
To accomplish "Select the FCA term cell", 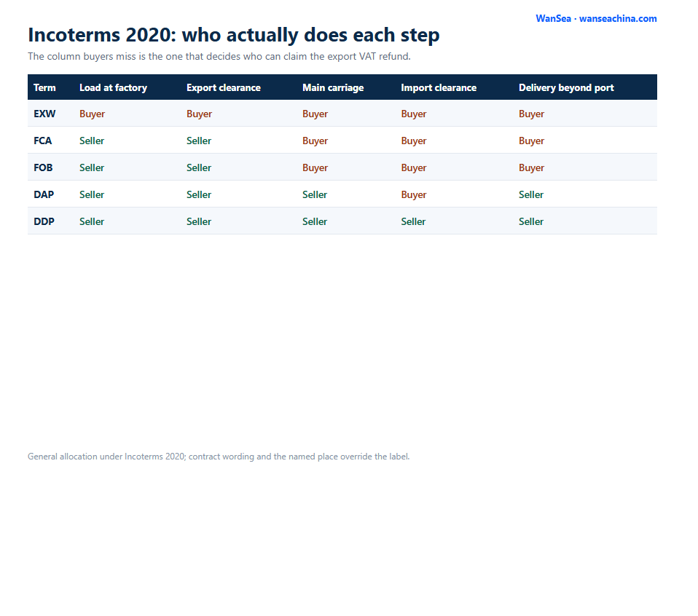I will (43, 141).
